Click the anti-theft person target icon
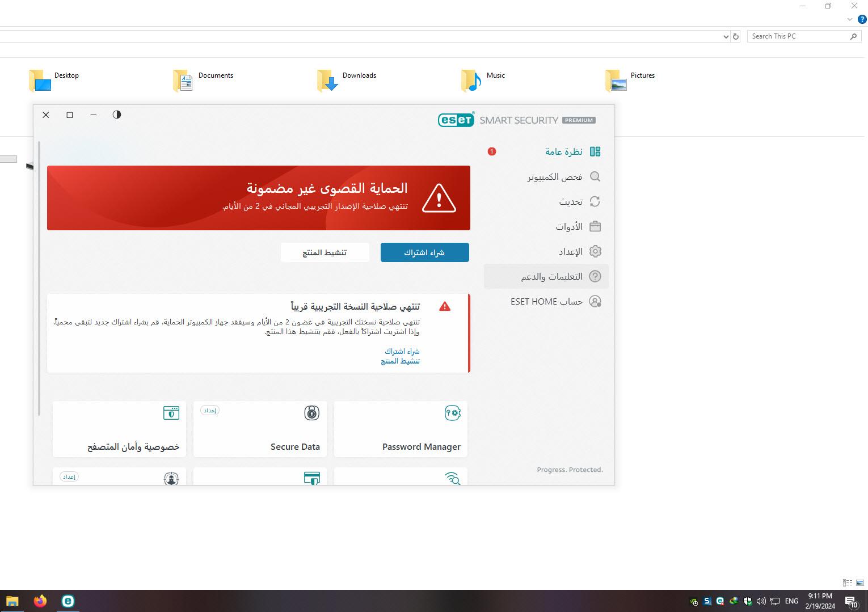Image resolution: width=868 pixels, height=612 pixels. pos(171,478)
